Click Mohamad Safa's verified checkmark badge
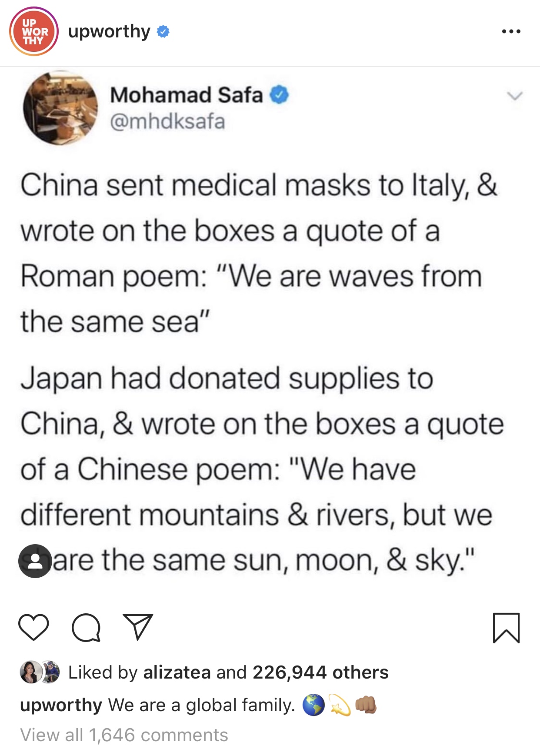 279,95
